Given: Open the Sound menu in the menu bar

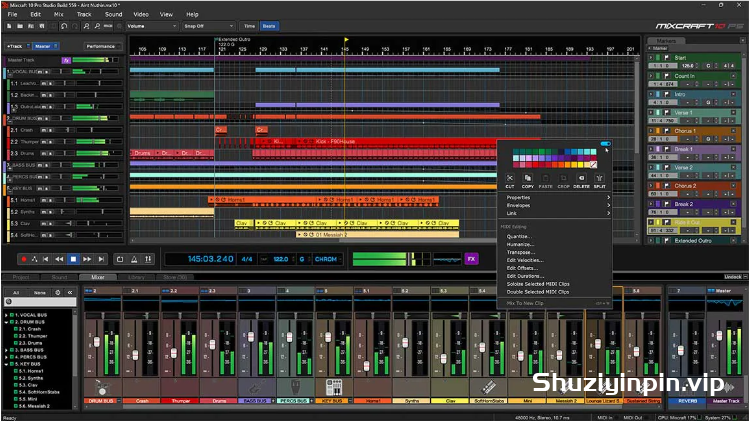Looking at the screenshot, I should click(113, 14).
